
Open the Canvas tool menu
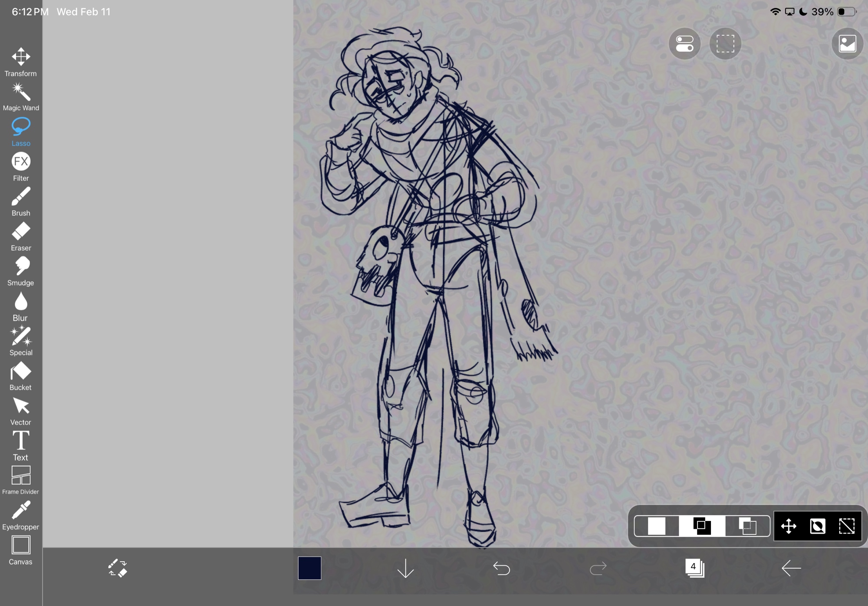[x=21, y=550]
